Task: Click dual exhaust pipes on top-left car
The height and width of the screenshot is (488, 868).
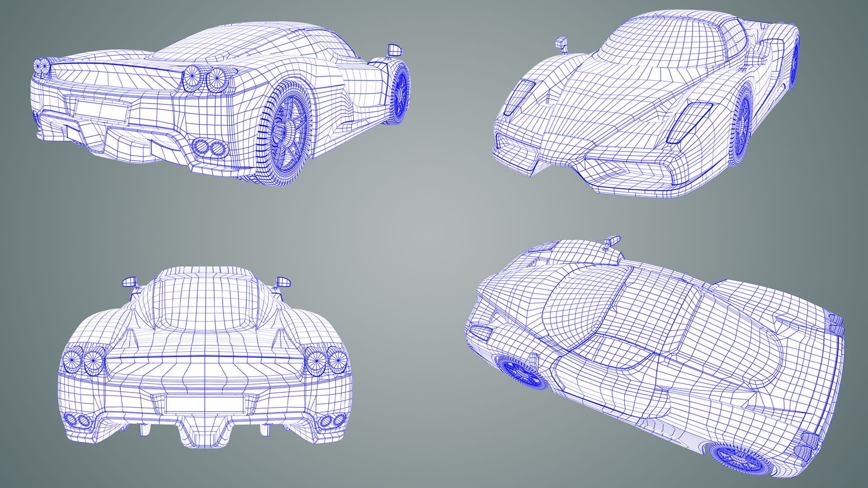Action: 210,148
